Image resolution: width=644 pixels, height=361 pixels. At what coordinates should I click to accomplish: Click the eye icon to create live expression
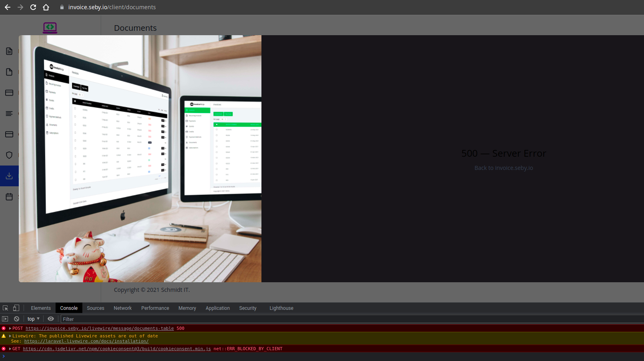[x=50, y=318]
